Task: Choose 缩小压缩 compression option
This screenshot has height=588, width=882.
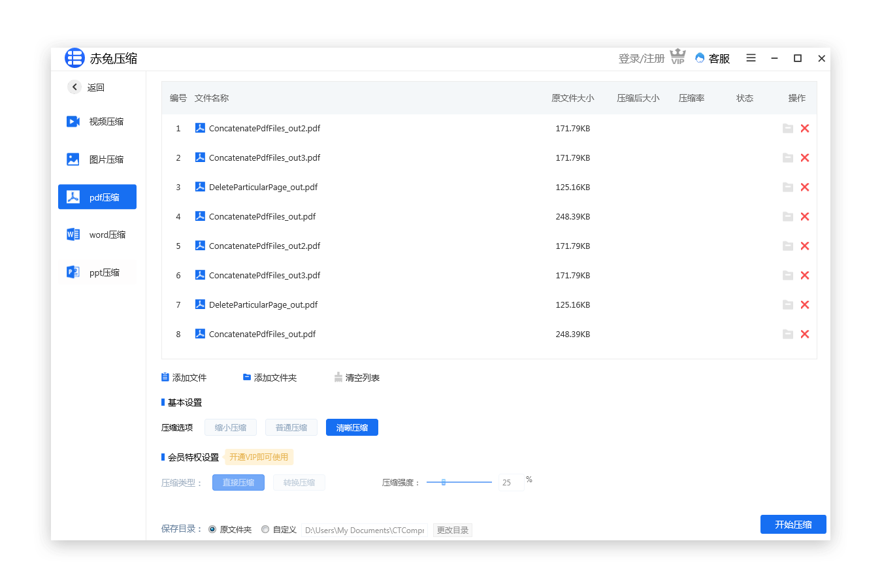Action: coord(231,427)
